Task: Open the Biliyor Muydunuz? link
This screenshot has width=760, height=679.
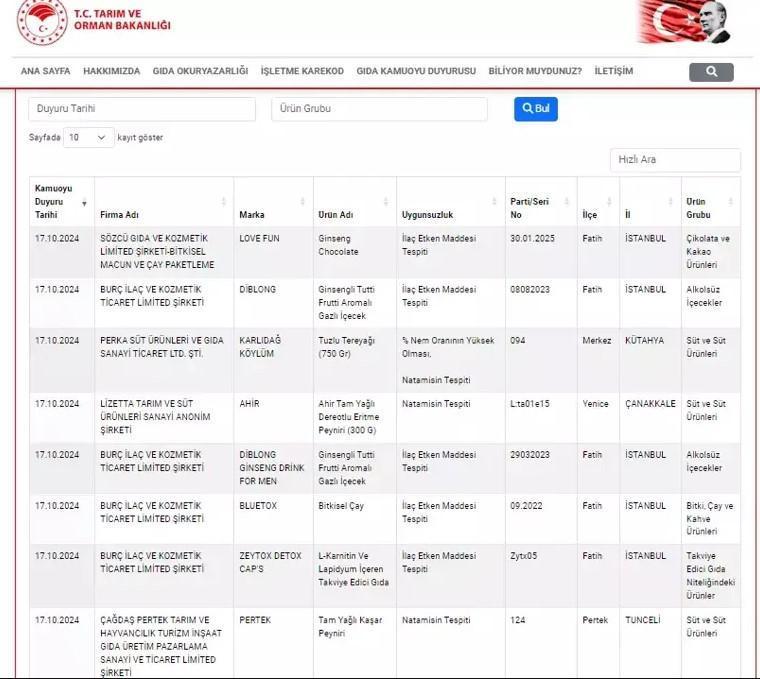Action: [535, 72]
